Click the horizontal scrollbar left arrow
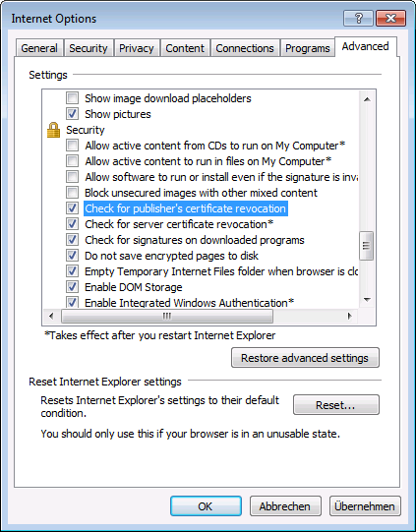Viewport: 416px width, 532px height. tap(51, 317)
